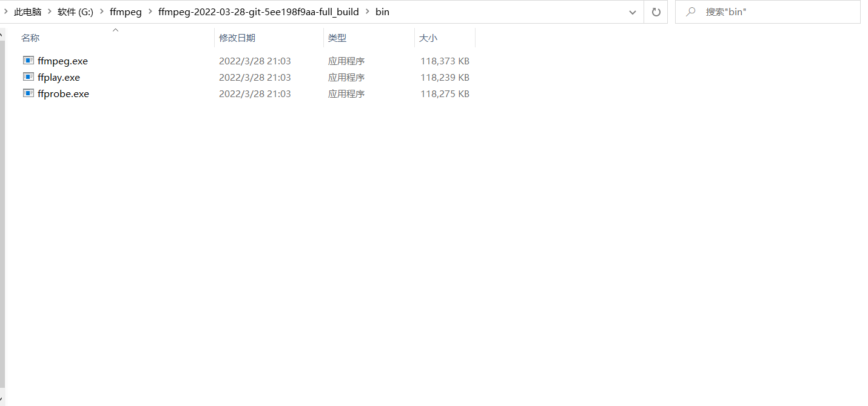868x406 pixels.
Task: Click modified date of ffplay.exe row
Action: 255,77
